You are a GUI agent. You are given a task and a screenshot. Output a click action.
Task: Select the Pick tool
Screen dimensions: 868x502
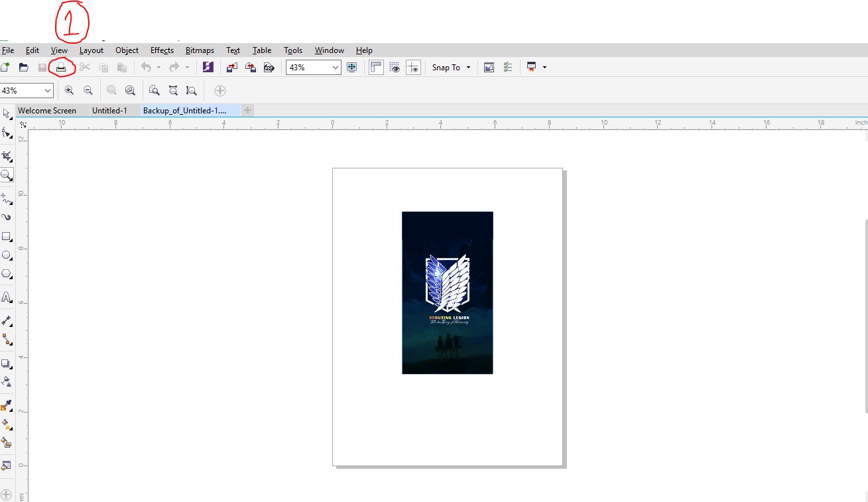tap(7, 113)
